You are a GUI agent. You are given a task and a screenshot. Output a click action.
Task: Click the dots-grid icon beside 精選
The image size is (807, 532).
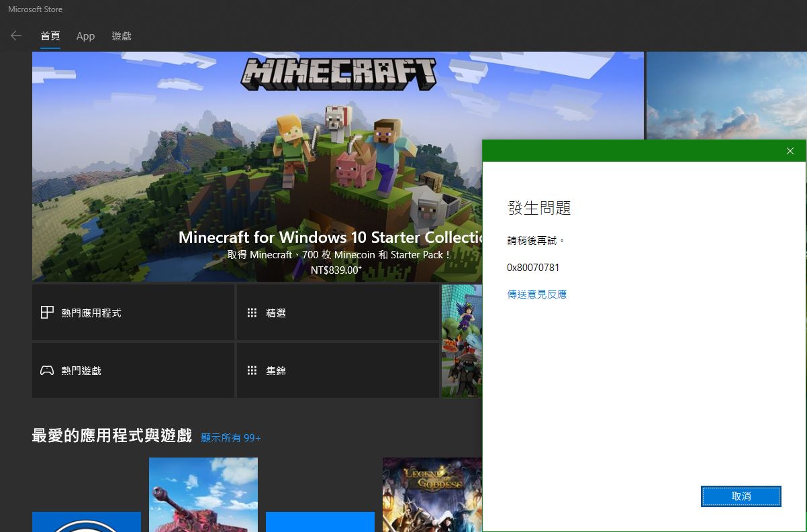pyautogui.click(x=252, y=313)
